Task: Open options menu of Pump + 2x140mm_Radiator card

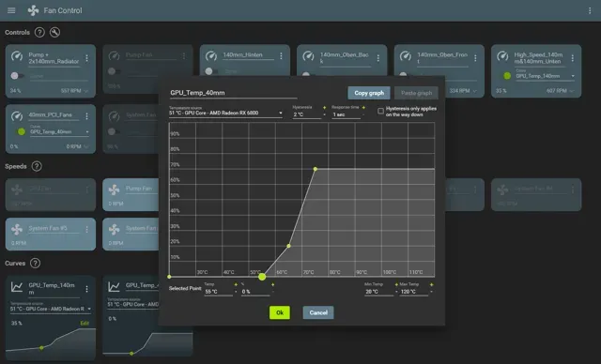Action: click(87, 58)
